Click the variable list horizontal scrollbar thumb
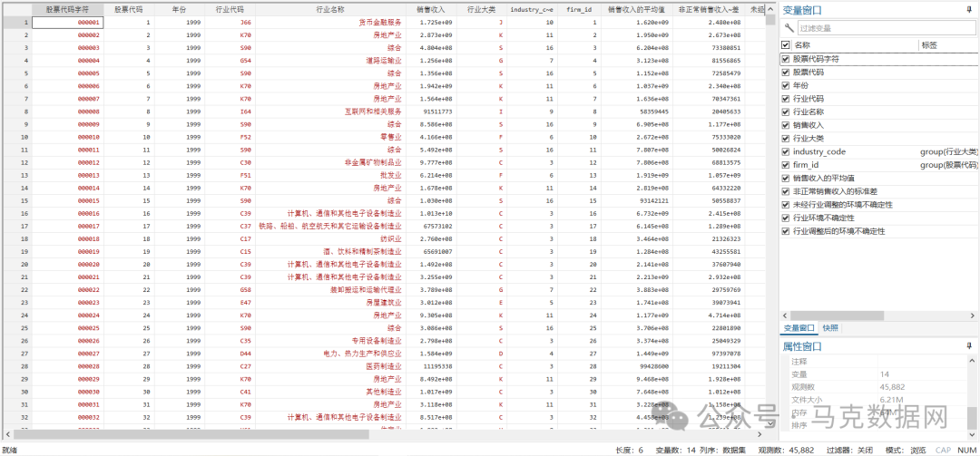 tap(838, 316)
